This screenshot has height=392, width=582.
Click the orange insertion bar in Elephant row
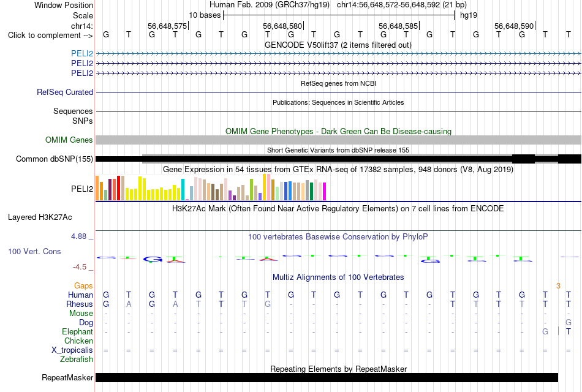(x=558, y=331)
